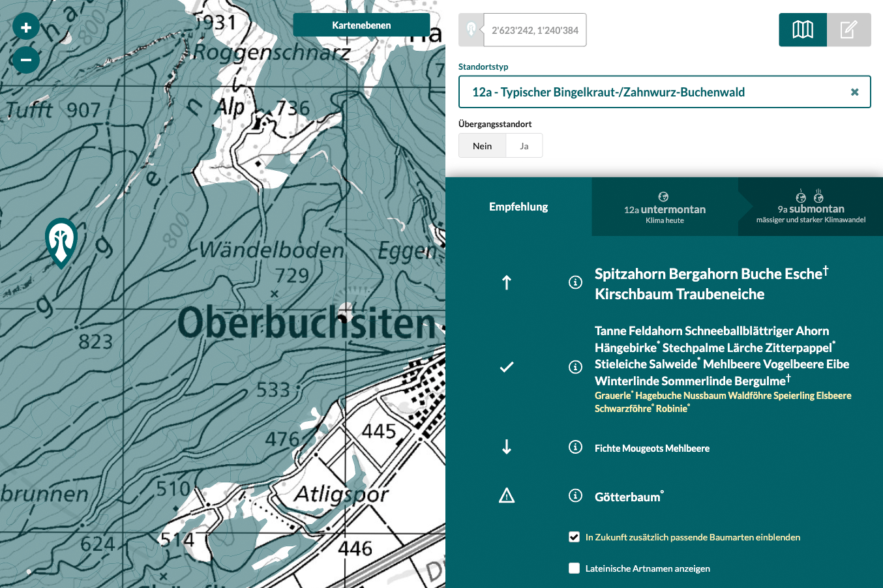Enable the Lateinische Artnamen anzeigen checkbox
This screenshot has width=883, height=588.
574,568
